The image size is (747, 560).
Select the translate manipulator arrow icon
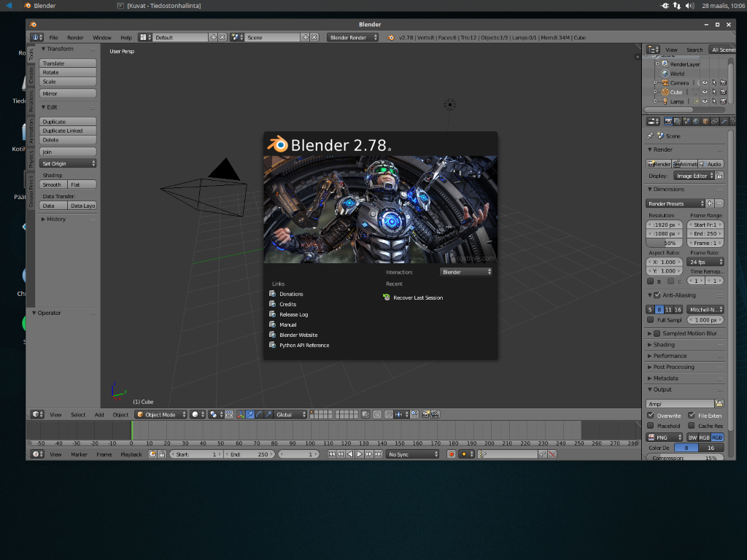point(250,415)
